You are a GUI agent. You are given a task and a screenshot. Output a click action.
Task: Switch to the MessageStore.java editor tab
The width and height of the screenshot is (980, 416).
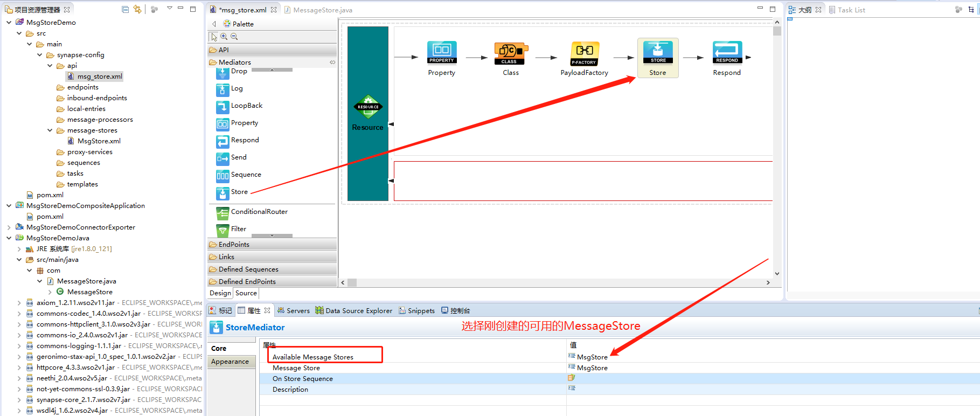318,10
